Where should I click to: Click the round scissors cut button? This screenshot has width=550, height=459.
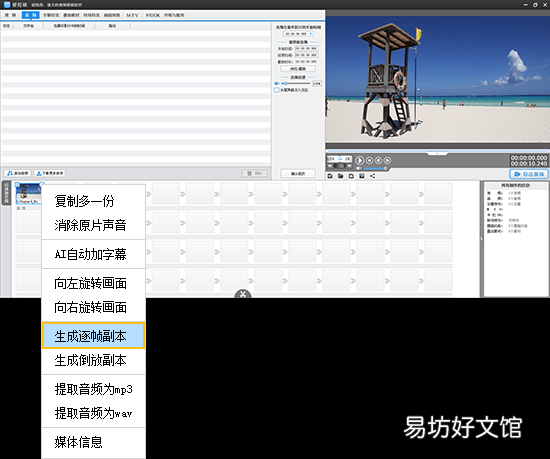243,294
